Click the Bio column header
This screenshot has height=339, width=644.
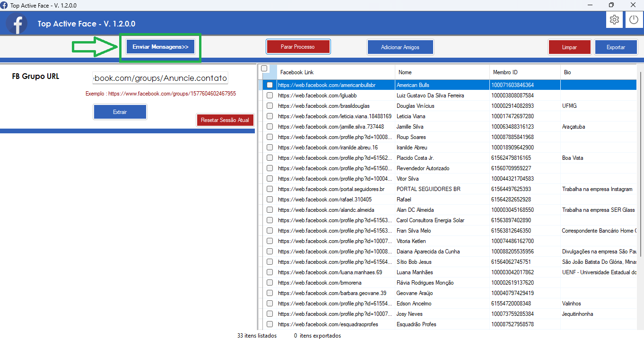point(599,72)
